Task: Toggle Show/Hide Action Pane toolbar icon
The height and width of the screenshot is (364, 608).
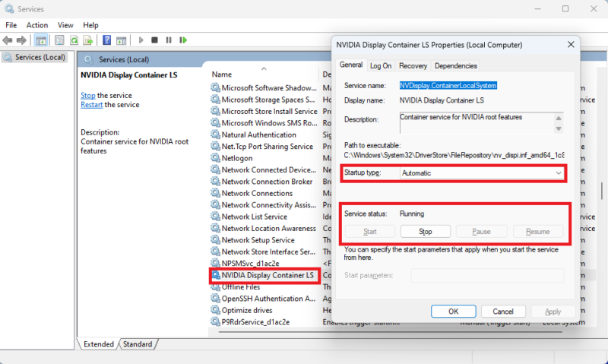Action: coord(121,40)
